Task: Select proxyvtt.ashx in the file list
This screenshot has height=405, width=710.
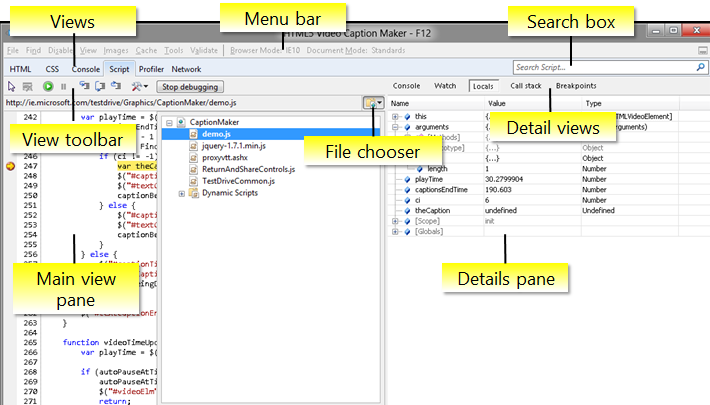Action: (225, 158)
